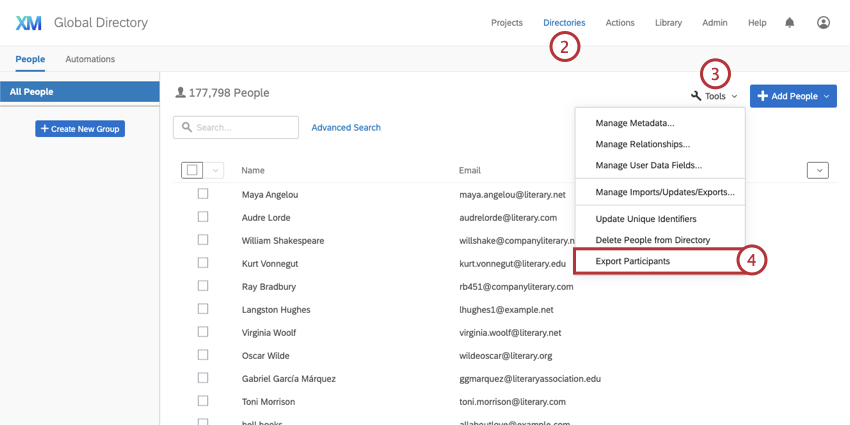Open the Directories navigation item
Image resolution: width=850 pixels, height=425 pixels.
tap(564, 22)
